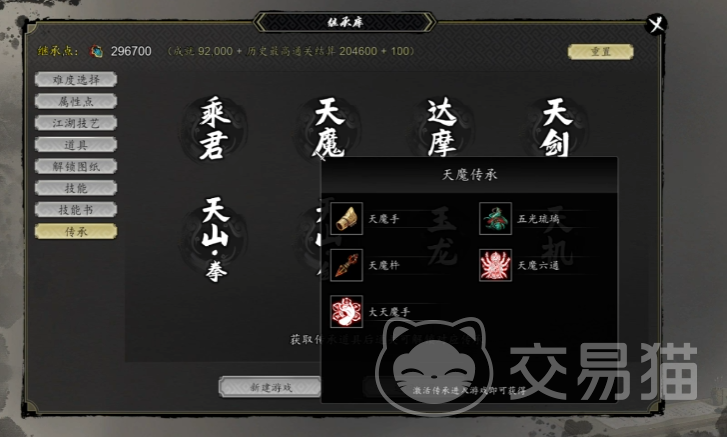Click the inheritance points currency icon
The image size is (727, 437).
96,51
